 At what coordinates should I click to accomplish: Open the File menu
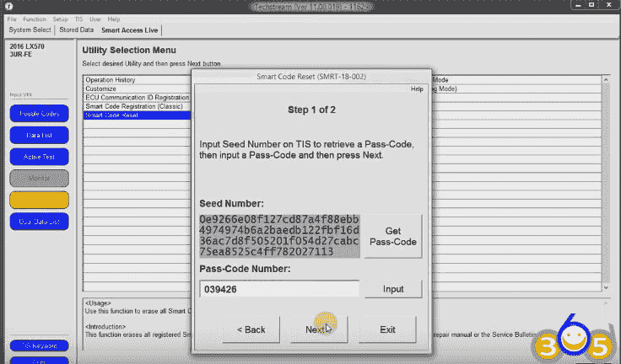coord(12,19)
